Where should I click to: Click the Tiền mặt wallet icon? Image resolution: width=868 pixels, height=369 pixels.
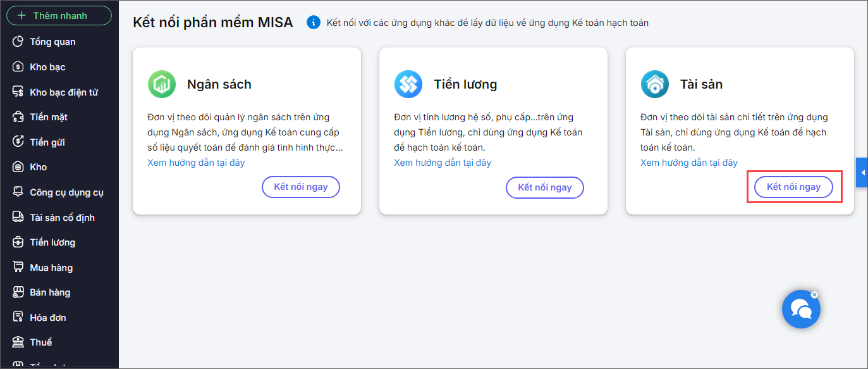18,117
